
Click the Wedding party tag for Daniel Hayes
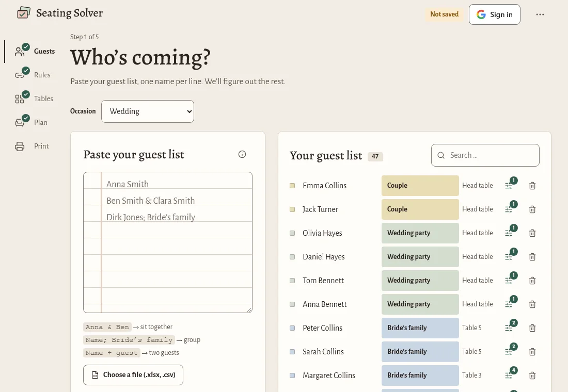coord(420,257)
